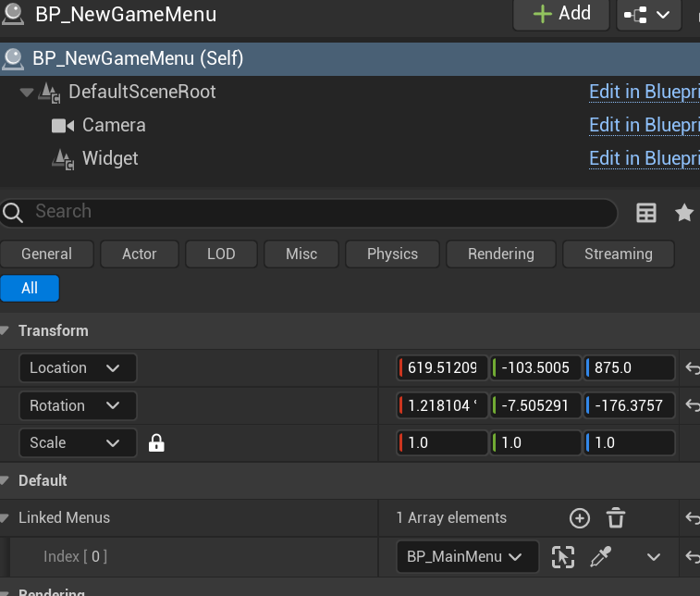Viewport: 700px width, 596px height.
Task: Click Scale Y value field
Action: pyautogui.click(x=535, y=443)
